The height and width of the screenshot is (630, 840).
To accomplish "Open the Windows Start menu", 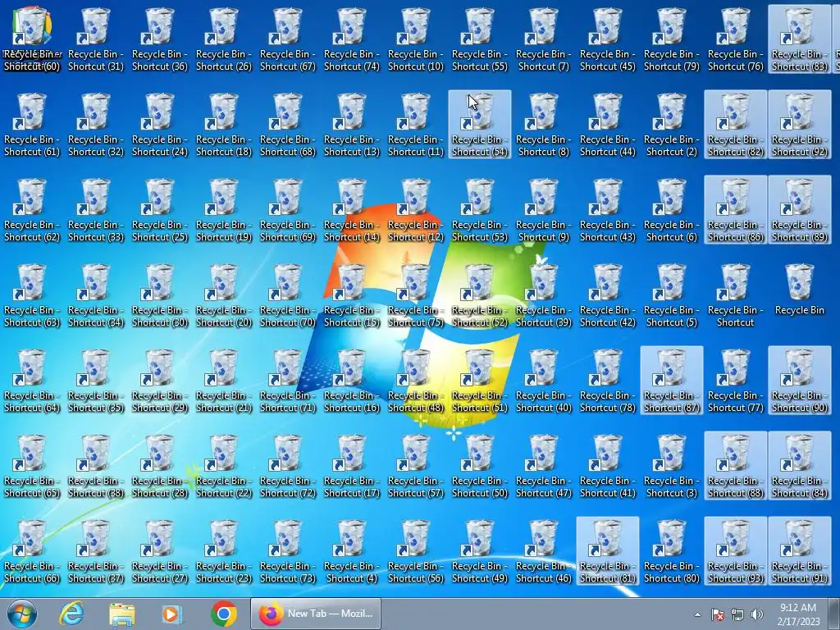I will 22,614.
